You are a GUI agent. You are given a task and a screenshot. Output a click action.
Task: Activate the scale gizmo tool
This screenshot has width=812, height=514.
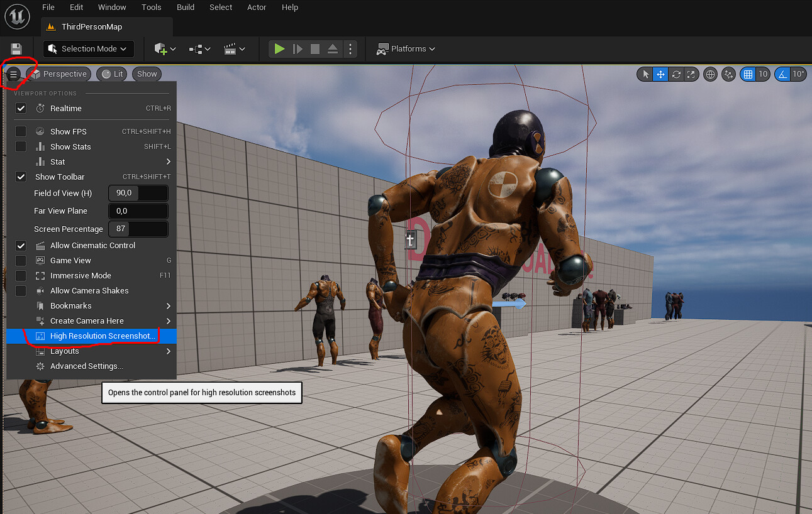tap(691, 74)
